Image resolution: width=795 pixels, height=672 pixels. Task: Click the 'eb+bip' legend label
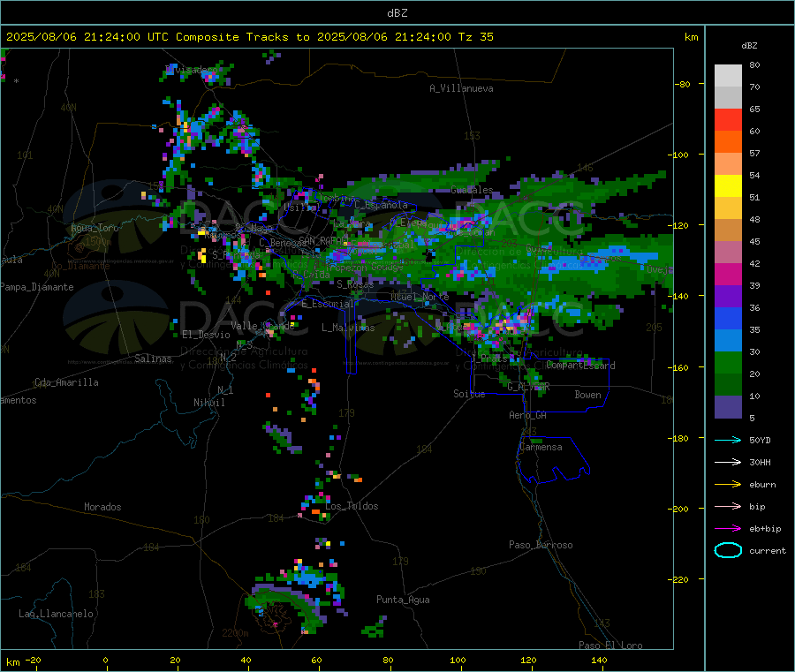point(765,529)
